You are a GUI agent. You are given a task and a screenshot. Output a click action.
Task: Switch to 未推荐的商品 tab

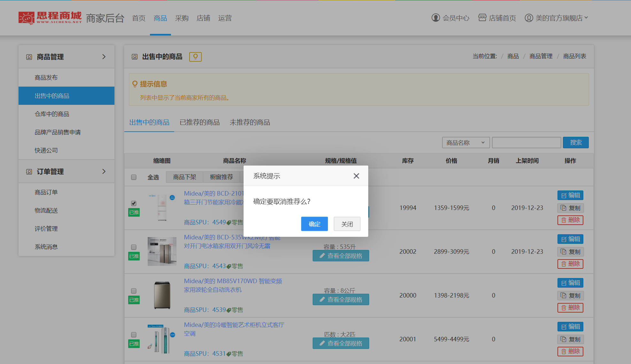250,122
